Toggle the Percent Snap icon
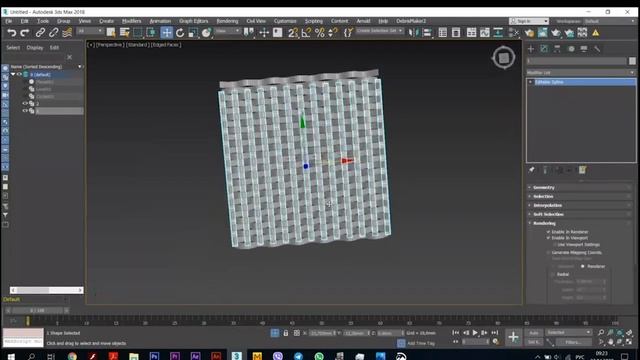The height and width of the screenshot is (360, 640). pos(320,33)
